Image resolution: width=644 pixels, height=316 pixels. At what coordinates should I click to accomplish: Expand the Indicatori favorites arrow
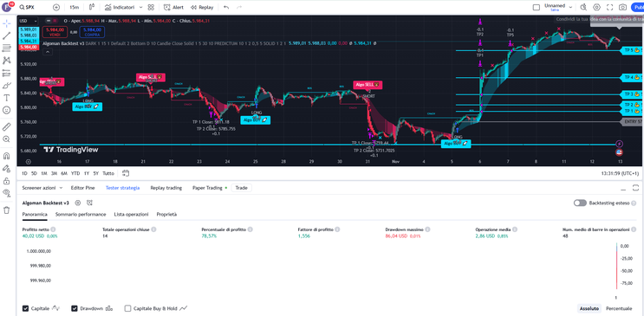click(141, 8)
